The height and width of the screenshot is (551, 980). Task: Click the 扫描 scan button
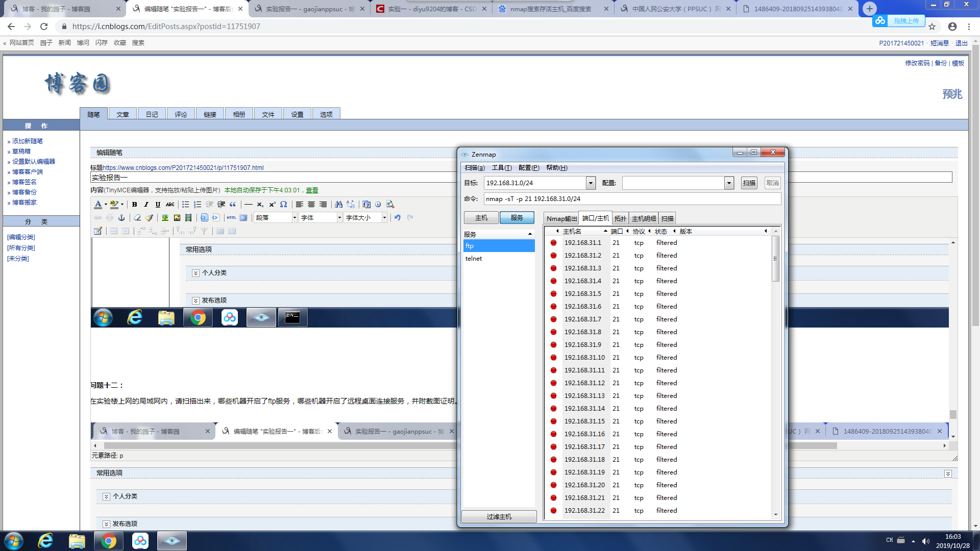coord(749,183)
